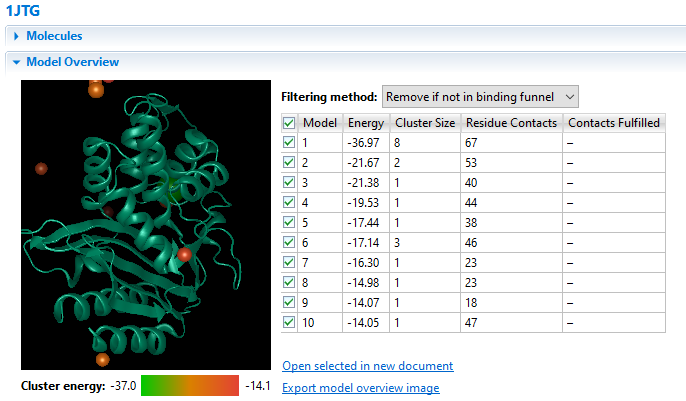Collapse the Model Overview section
The width and height of the screenshot is (686, 401).
(17, 62)
